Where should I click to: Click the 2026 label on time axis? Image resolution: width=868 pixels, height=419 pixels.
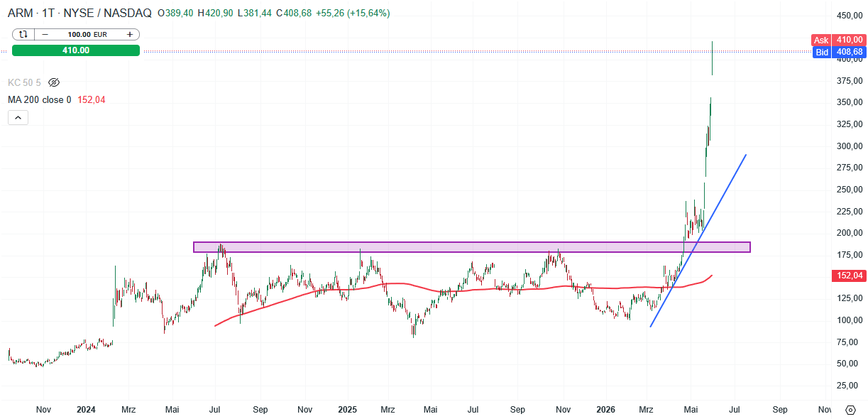click(606, 410)
